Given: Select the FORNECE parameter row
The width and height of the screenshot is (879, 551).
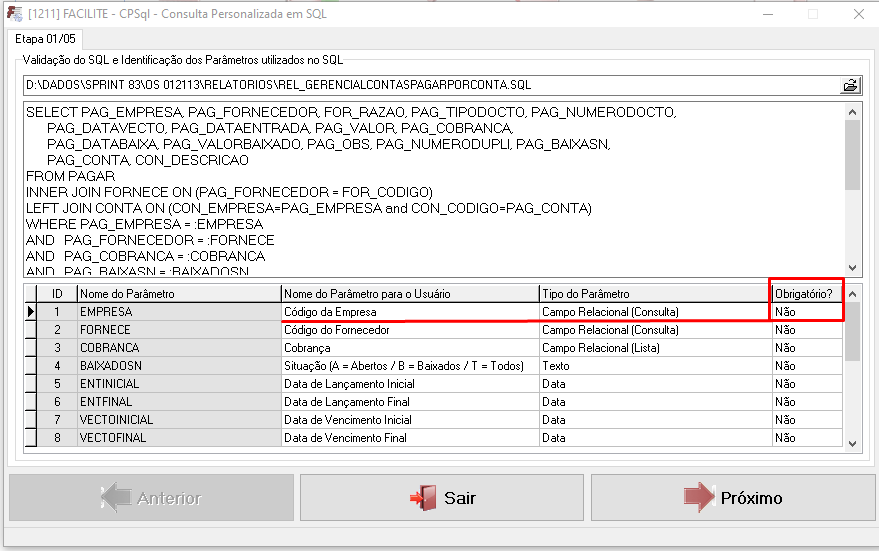Looking at the screenshot, I should point(178,330).
